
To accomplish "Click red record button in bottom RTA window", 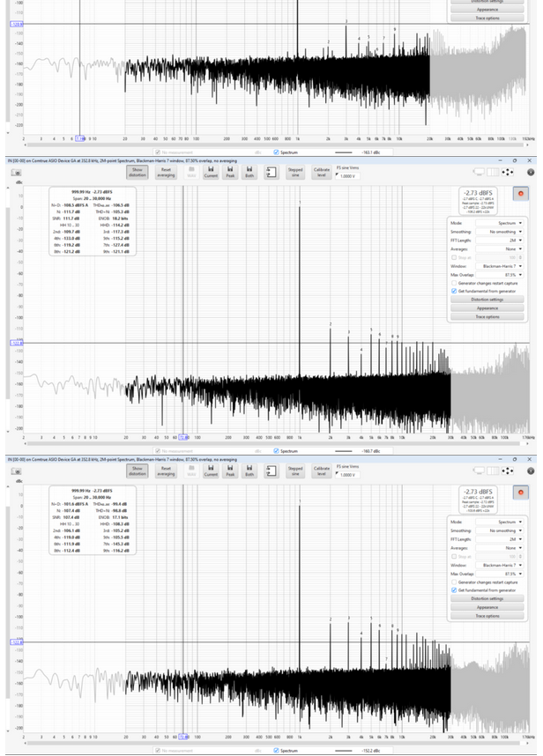I will pos(520,493).
